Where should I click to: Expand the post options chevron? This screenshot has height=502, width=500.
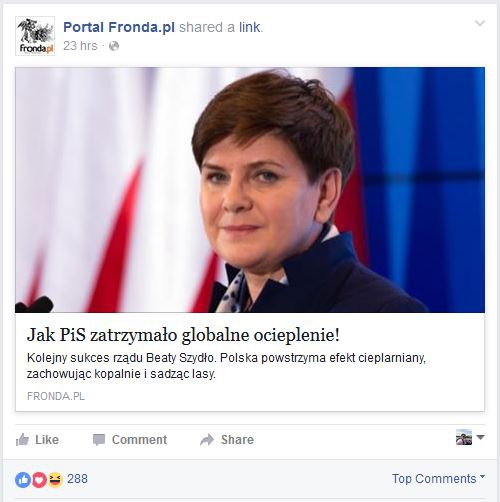pyautogui.click(x=480, y=23)
